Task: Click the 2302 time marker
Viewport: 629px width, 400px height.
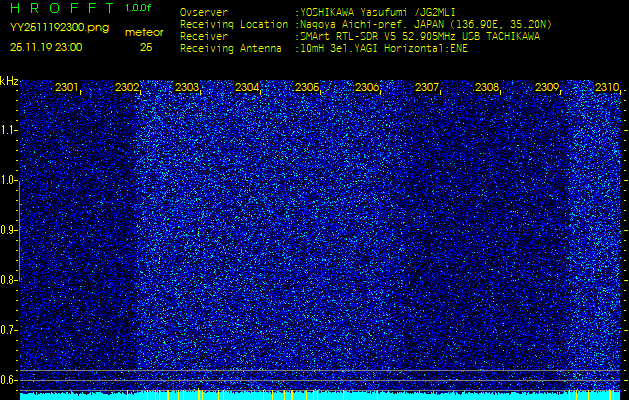Action: (127, 87)
